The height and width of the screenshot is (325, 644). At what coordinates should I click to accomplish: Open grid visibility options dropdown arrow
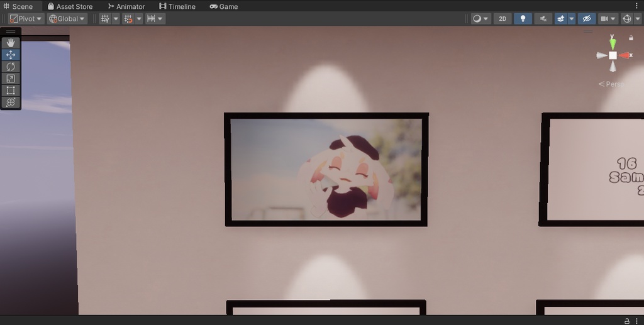click(116, 19)
